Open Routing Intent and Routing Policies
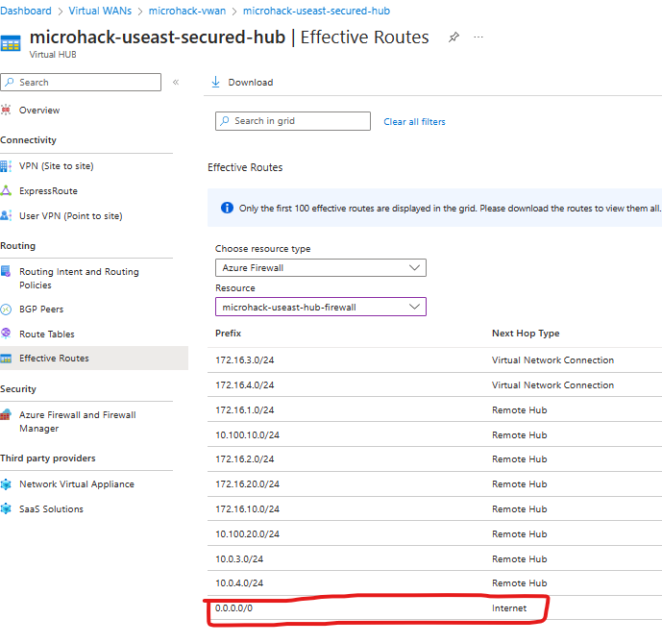This screenshot has height=644, width=662. [x=79, y=279]
